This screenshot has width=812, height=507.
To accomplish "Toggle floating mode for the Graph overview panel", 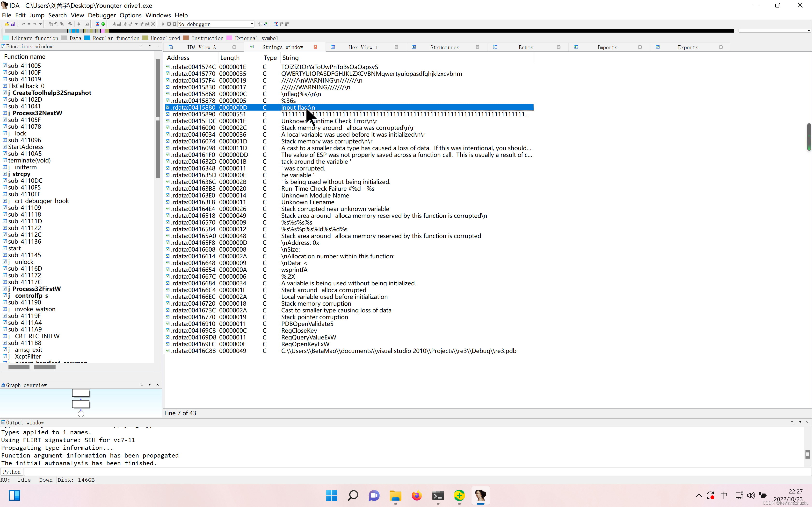I will (x=150, y=385).
